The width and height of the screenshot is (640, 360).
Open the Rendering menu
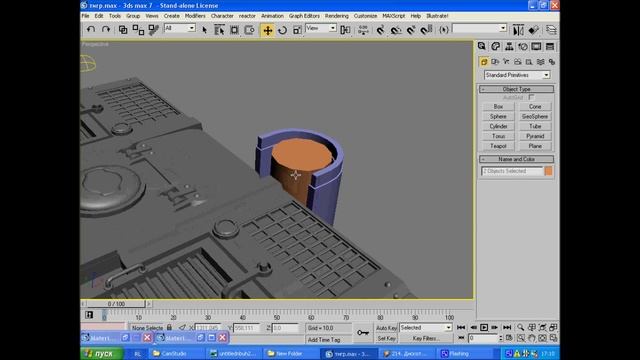click(337, 16)
